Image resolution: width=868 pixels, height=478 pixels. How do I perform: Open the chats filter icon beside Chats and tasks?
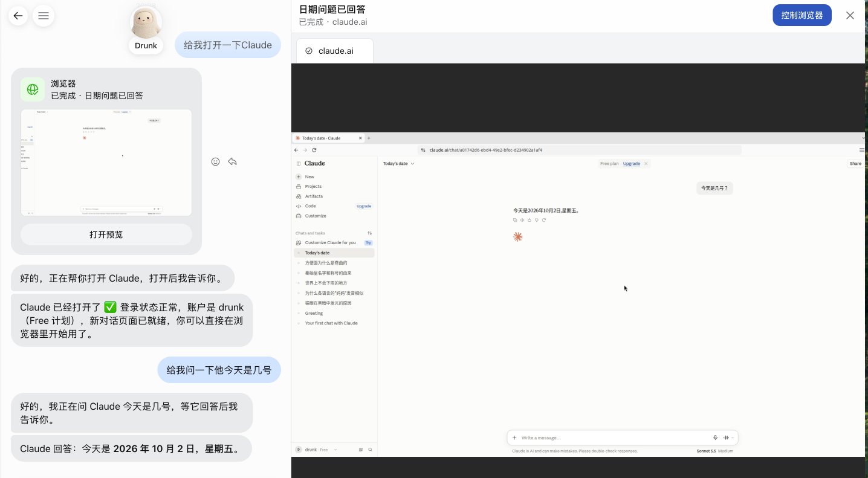pos(370,233)
